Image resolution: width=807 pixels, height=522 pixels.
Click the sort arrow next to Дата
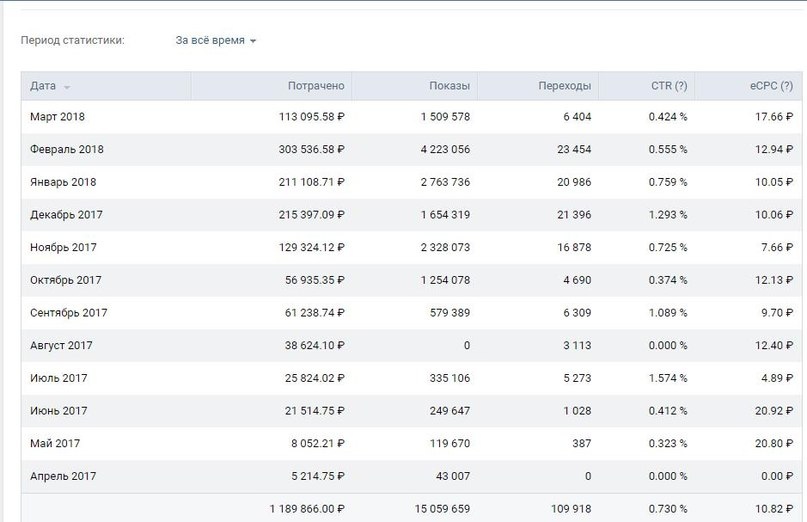tap(67, 88)
